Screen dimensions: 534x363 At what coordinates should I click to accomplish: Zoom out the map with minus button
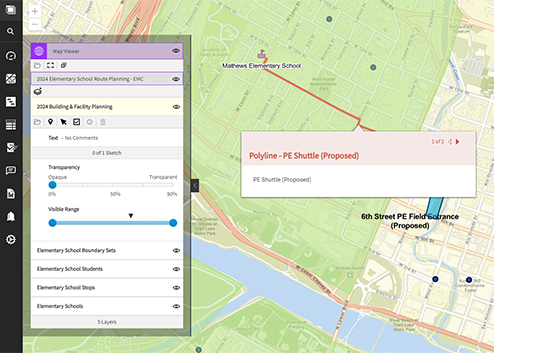pos(35,24)
